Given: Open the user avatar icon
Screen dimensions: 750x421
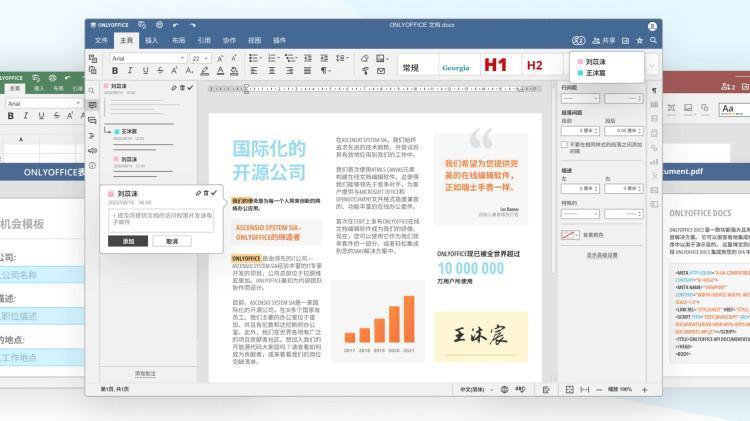Looking at the screenshot, I should click(x=652, y=26).
